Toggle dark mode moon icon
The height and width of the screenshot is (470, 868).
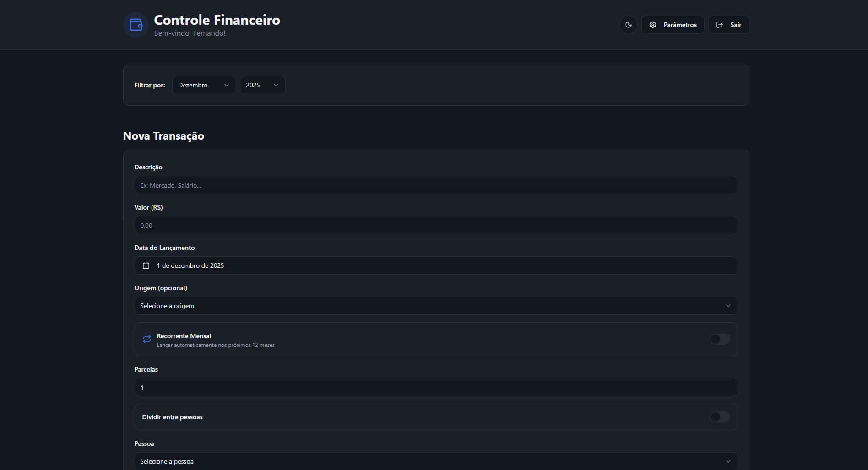pos(628,25)
